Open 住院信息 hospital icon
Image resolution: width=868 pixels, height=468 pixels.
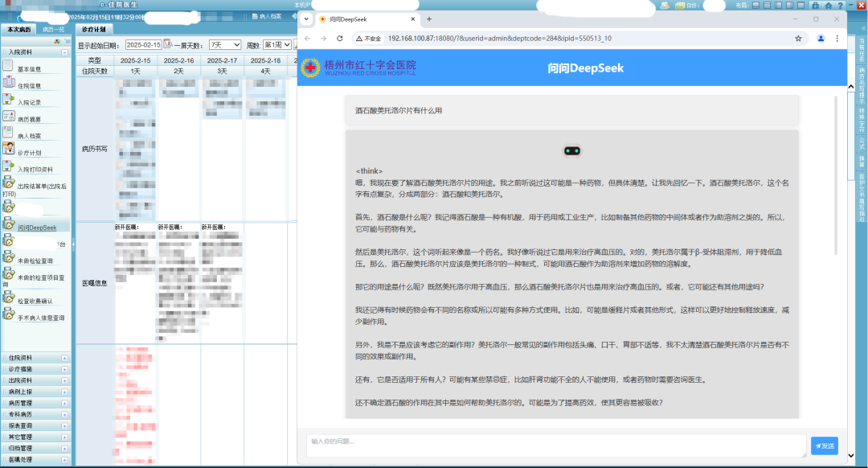[x=8, y=83]
